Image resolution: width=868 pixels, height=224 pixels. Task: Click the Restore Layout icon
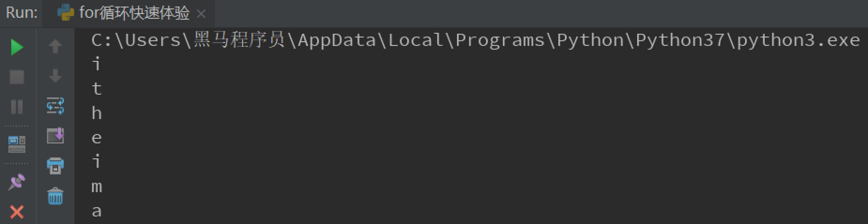(x=17, y=144)
